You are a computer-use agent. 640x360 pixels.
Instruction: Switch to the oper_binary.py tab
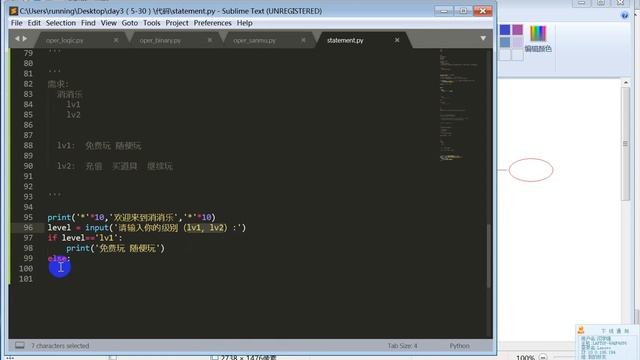[x=160, y=40]
